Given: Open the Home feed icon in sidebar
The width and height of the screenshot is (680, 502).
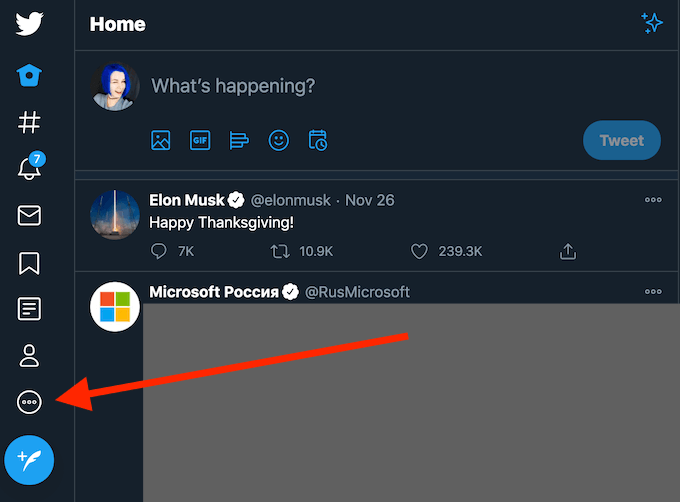Looking at the screenshot, I should (x=29, y=75).
